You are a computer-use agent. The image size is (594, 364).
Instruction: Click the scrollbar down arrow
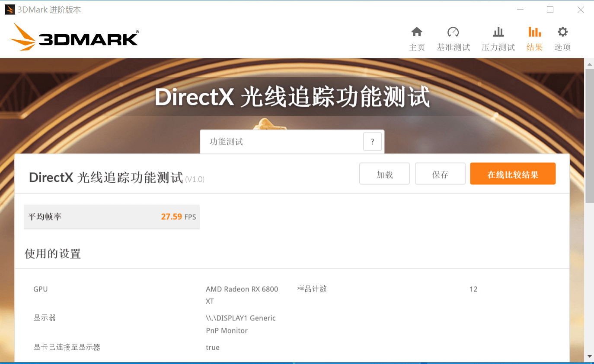tap(589, 357)
